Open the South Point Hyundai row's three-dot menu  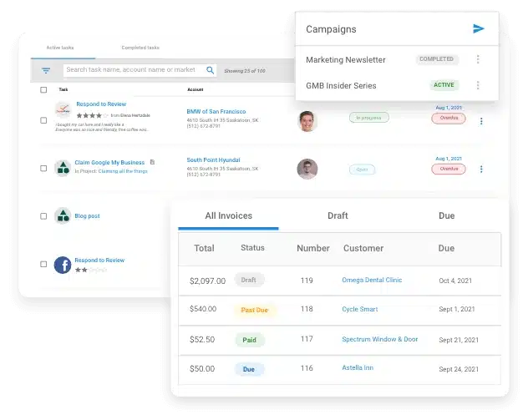point(481,170)
